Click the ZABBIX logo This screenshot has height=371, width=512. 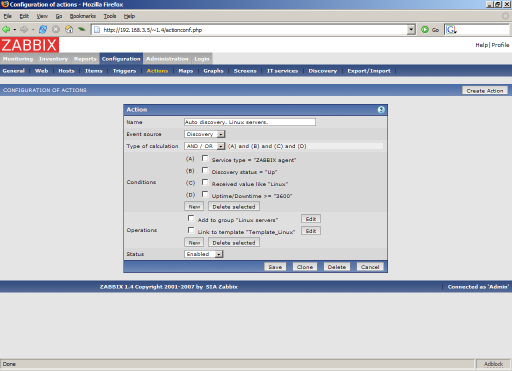click(29, 45)
